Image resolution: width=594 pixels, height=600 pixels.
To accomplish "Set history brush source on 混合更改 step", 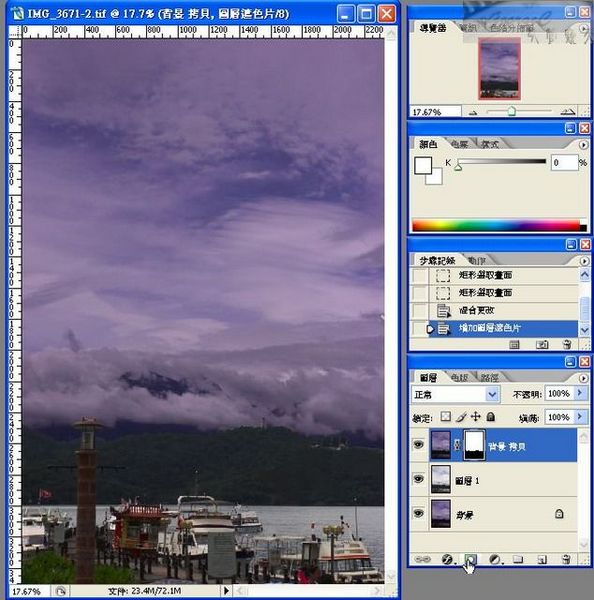I will point(419,310).
